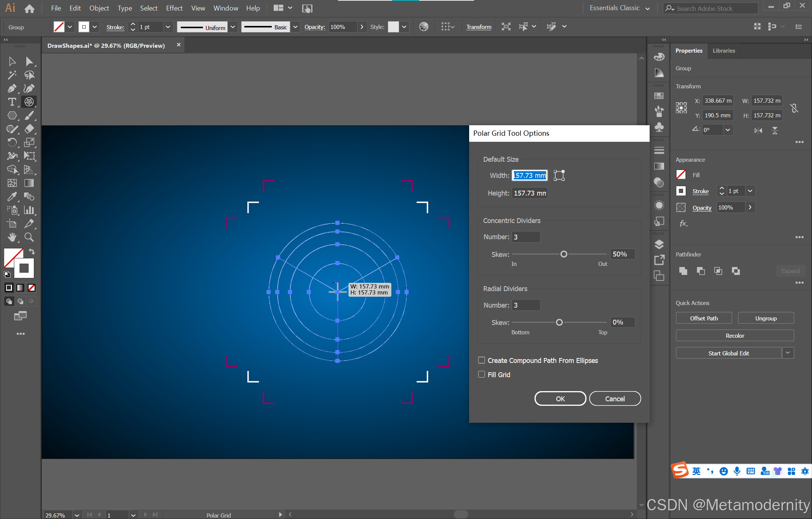Click the Radial Dividers Number field
The height and width of the screenshot is (519, 812).
[526, 305]
